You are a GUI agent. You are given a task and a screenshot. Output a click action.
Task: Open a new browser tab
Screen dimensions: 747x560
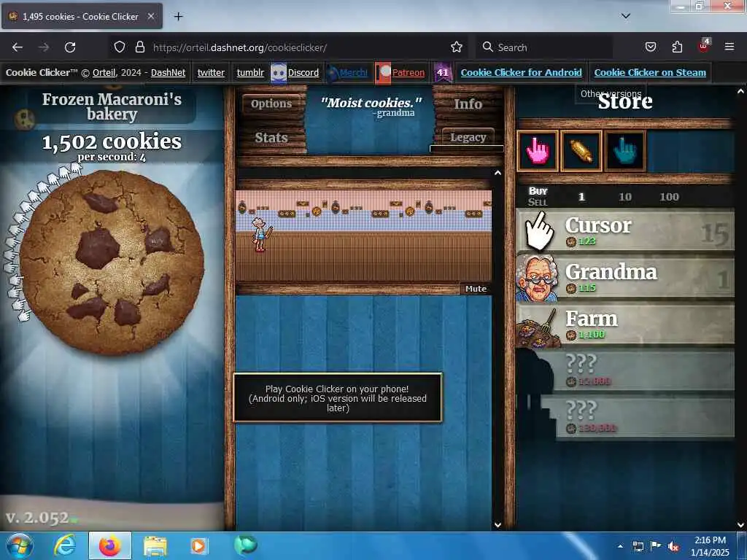[x=178, y=17]
